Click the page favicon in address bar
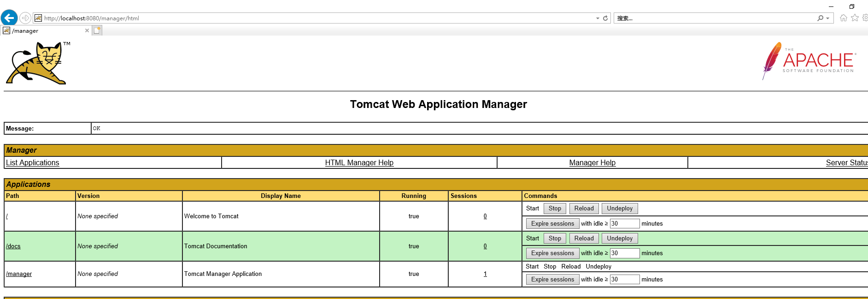This screenshot has height=299, width=868. click(38, 18)
